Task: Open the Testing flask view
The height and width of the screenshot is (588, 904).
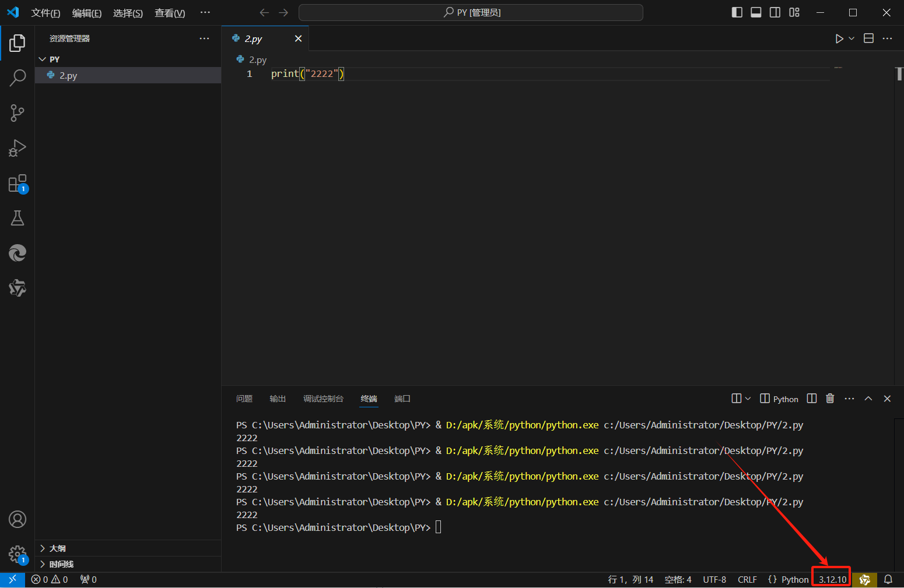Action: [x=17, y=218]
